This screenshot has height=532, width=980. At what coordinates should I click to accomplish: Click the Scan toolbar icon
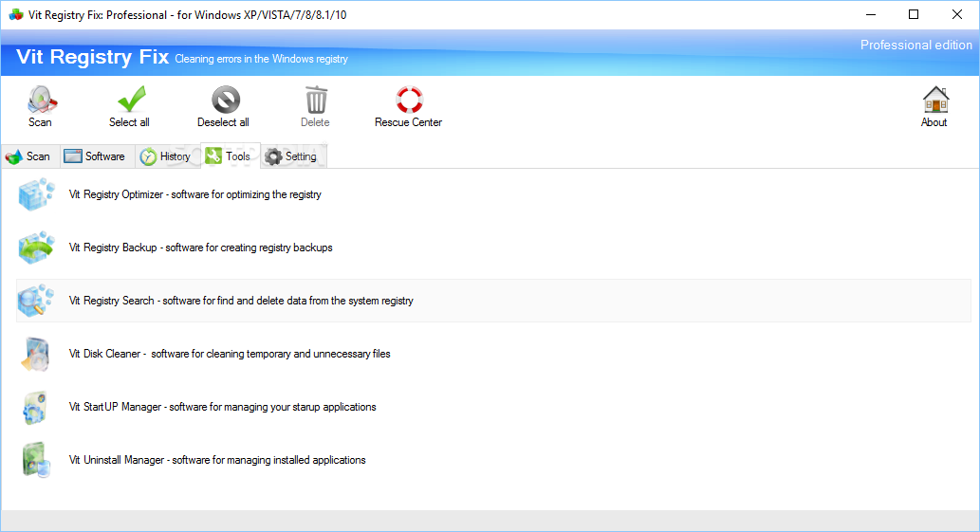coord(41,100)
